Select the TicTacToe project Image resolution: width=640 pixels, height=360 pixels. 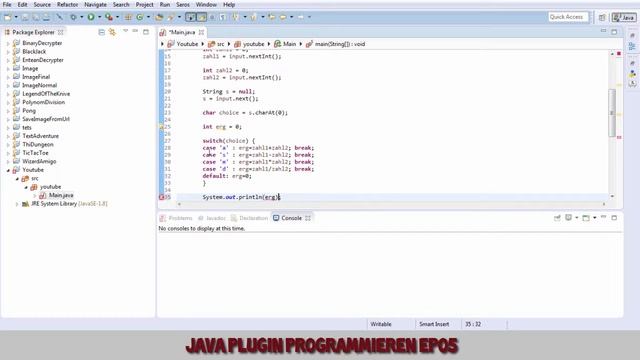click(35, 153)
